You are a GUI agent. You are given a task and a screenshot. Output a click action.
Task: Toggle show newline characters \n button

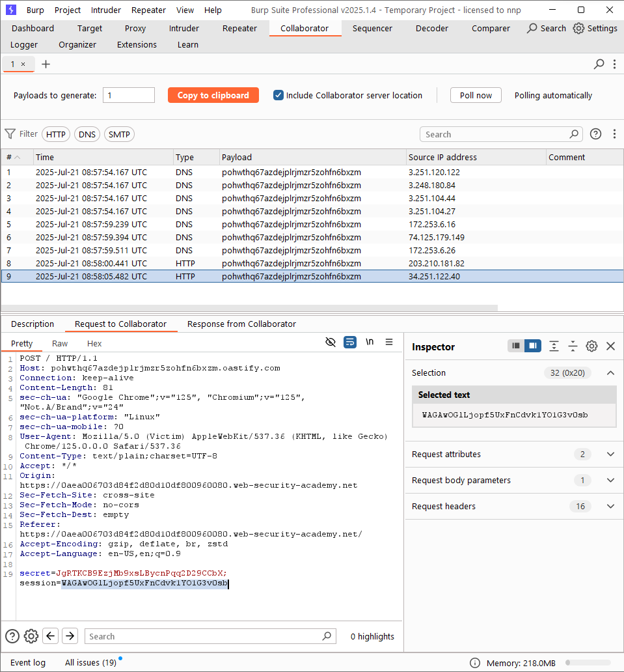tap(370, 342)
